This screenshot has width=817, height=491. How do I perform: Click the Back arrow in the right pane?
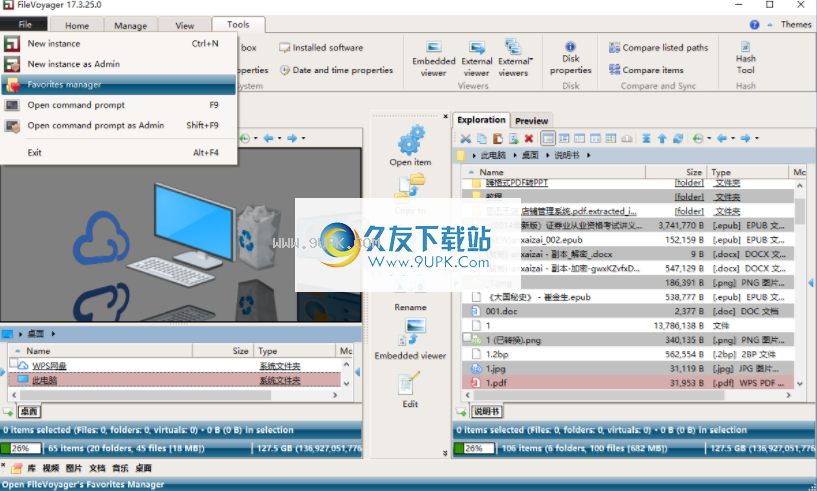722,139
